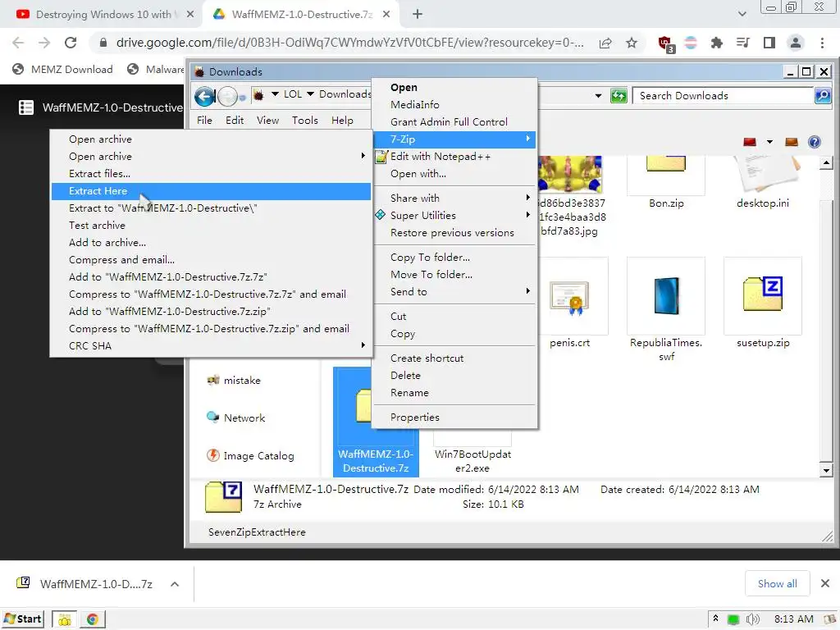
Task: Click the search magnifier icon in Downloads
Action: tap(822, 96)
